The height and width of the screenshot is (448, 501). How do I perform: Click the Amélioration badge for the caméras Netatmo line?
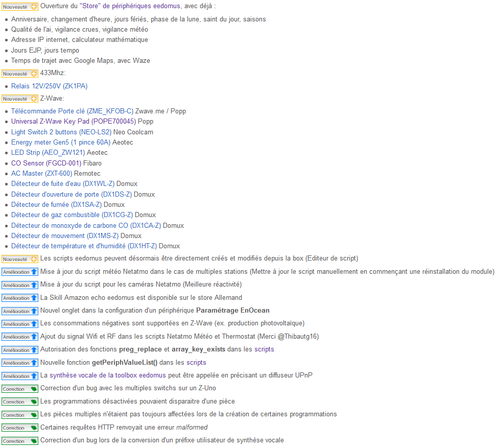[20, 285]
